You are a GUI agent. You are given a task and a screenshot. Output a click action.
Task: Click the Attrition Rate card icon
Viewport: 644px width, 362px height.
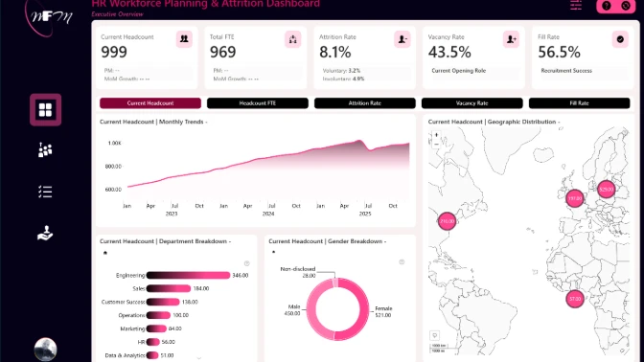[402, 39]
